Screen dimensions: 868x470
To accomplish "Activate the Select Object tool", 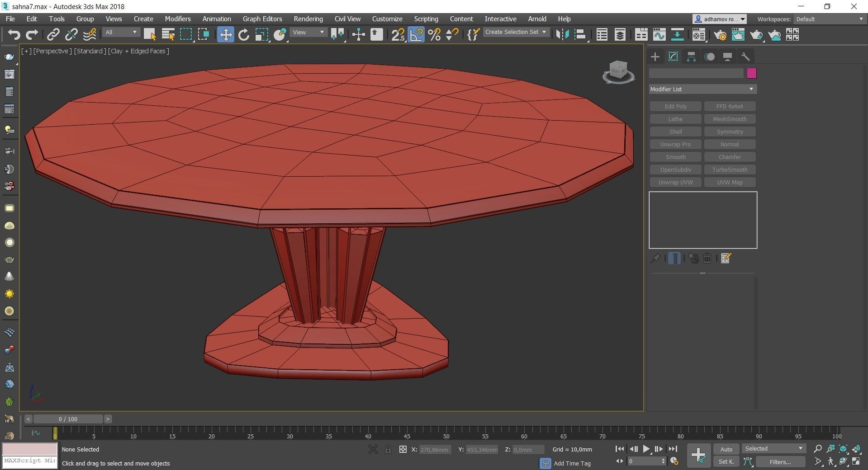I will [150, 35].
